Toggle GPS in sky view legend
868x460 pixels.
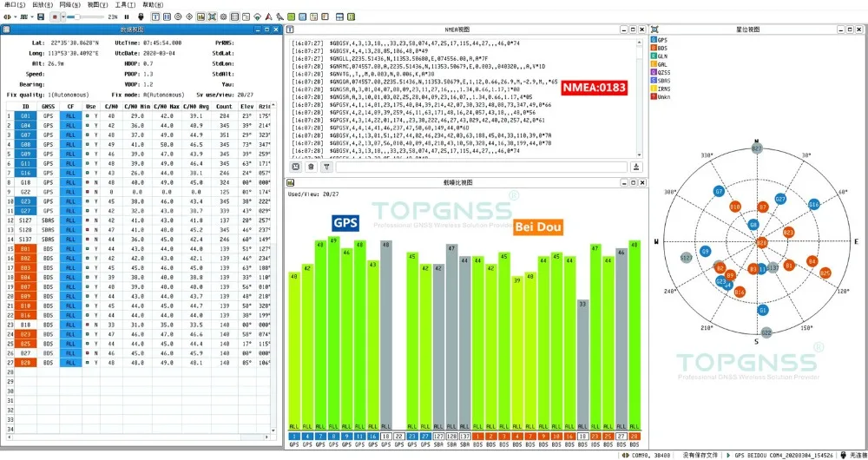[x=660, y=41]
